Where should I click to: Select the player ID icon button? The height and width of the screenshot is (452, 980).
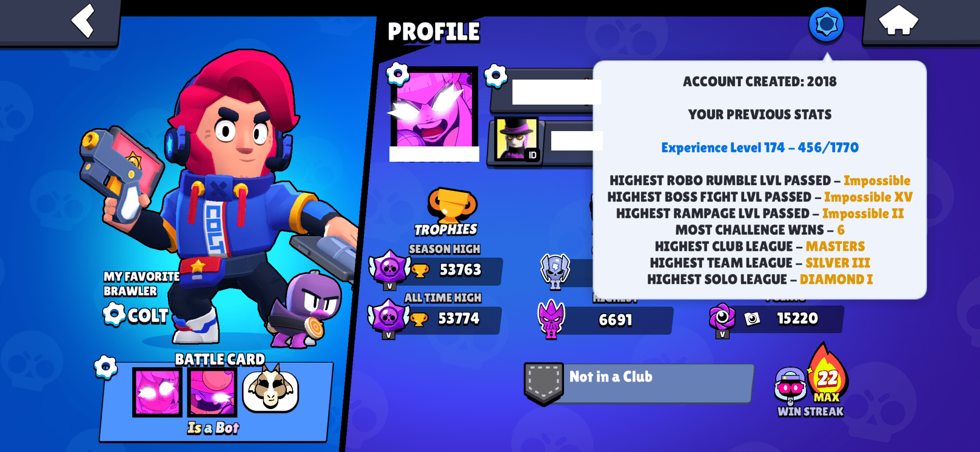517,139
